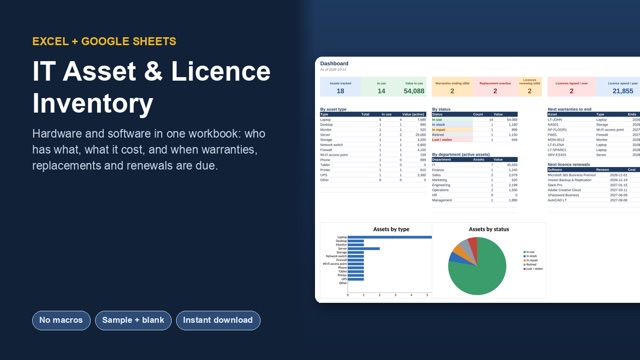Click the Assets by type chart title
Screen dimensions: 640x360
click(x=391, y=229)
